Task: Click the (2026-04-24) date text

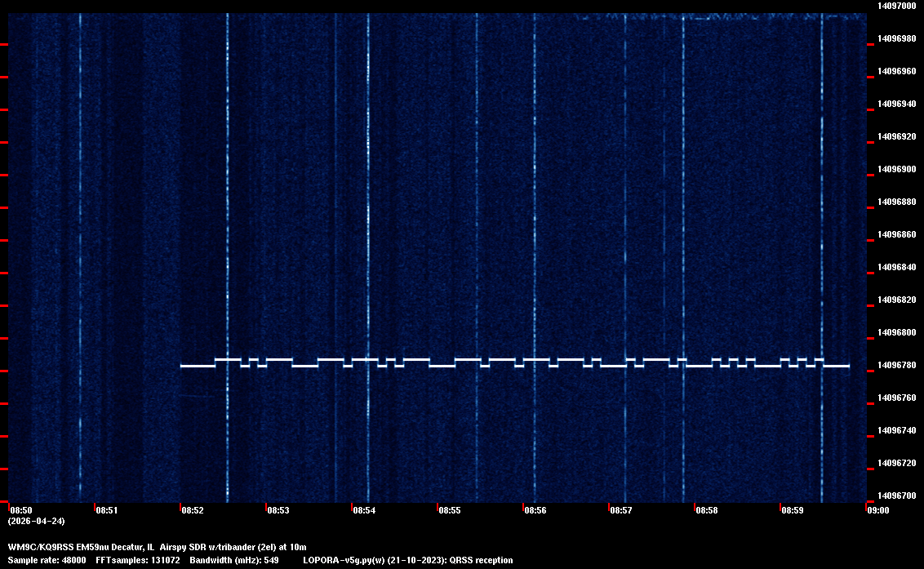Action: coord(36,521)
